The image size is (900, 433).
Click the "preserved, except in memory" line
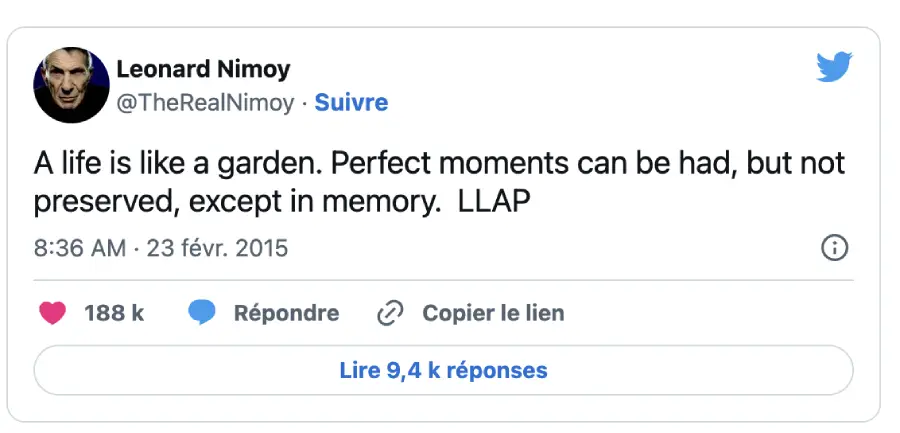(x=237, y=201)
